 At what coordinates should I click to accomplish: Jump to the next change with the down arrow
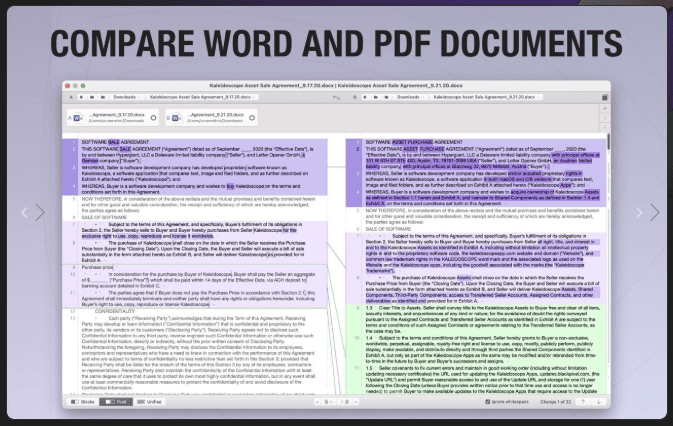click(x=598, y=402)
